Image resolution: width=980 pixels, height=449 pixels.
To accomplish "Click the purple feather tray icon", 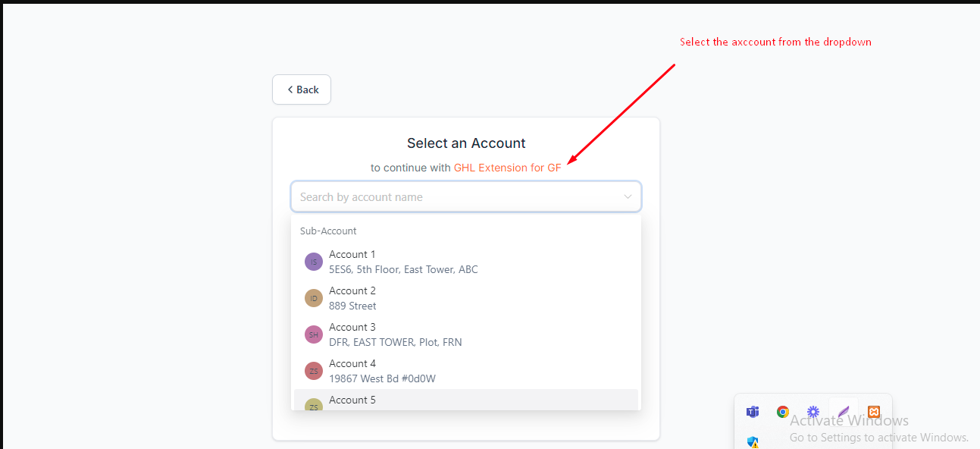I will pyautogui.click(x=844, y=412).
